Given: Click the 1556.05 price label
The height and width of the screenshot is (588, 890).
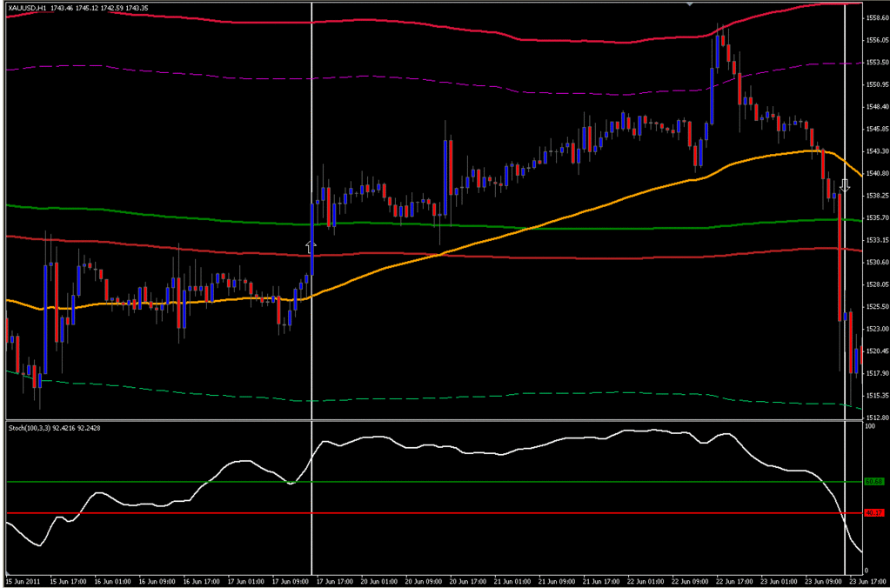Looking at the screenshot, I should pos(876,40).
